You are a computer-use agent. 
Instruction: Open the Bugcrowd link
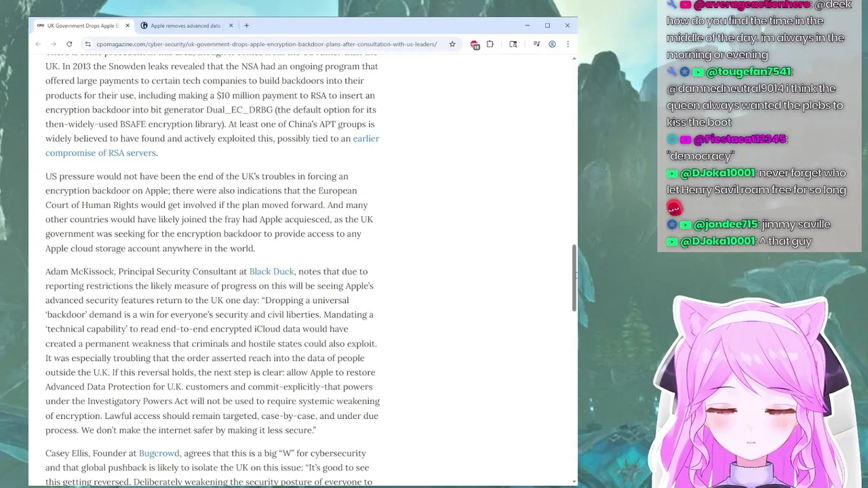click(x=159, y=453)
